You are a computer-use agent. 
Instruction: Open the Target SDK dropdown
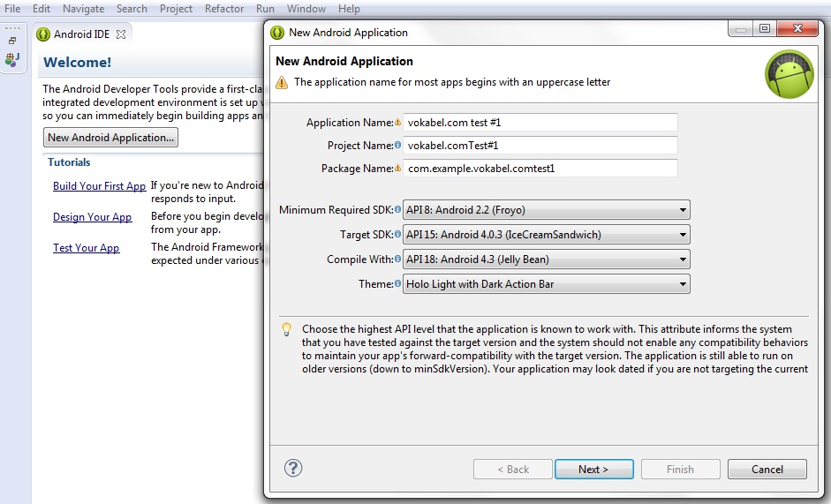pos(547,234)
